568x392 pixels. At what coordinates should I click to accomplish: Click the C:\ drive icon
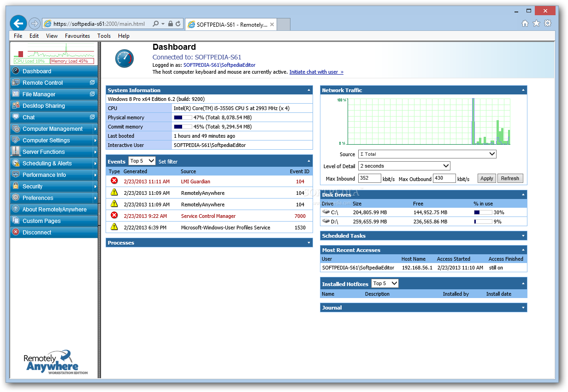pyautogui.click(x=326, y=212)
